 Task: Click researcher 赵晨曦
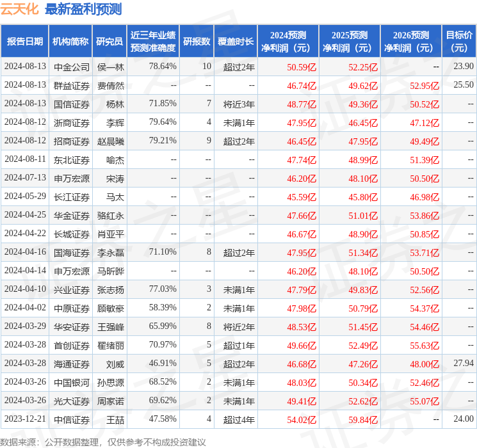(x=111, y=141)
